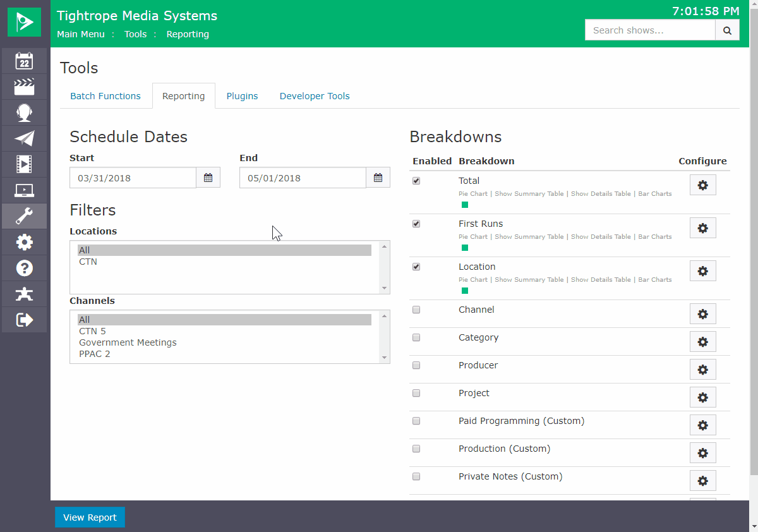Image resolution: width=758 pixels, height=532 pixels.
Task: Configure the Paid Programming breakdown gear
Action: (x=702, y=425)
